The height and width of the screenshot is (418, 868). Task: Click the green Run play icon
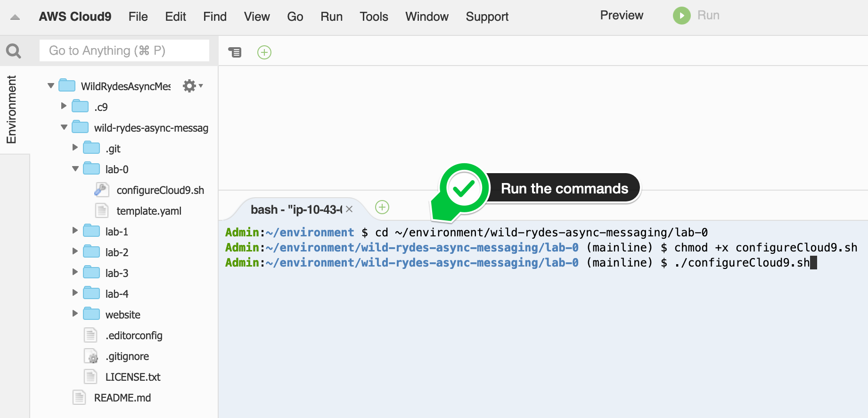click(681, 16)
